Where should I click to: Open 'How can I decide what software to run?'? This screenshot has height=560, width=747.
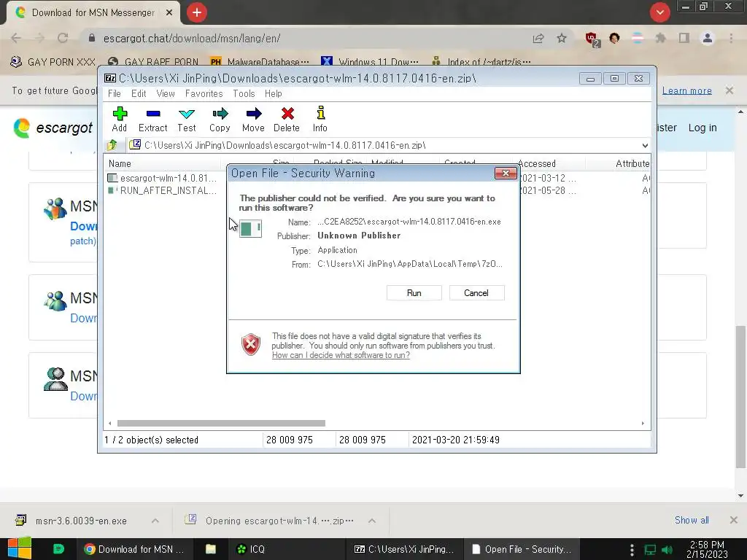pos(341,355)
